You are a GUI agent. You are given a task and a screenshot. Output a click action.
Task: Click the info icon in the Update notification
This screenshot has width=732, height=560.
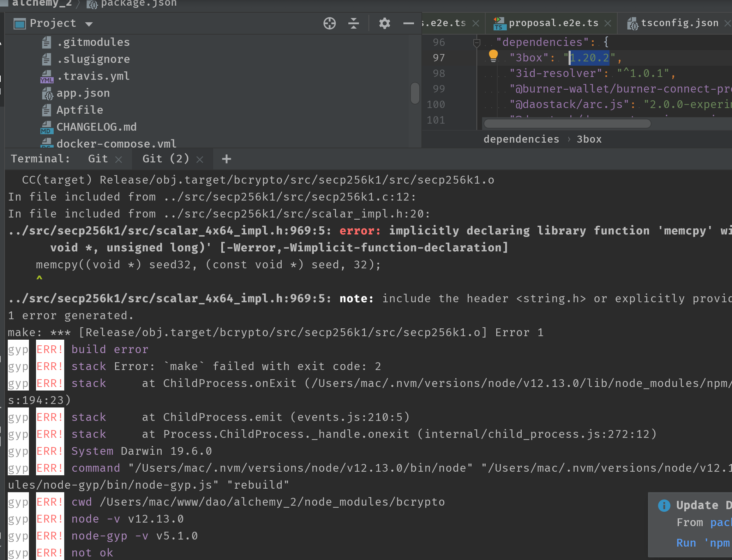664,506
